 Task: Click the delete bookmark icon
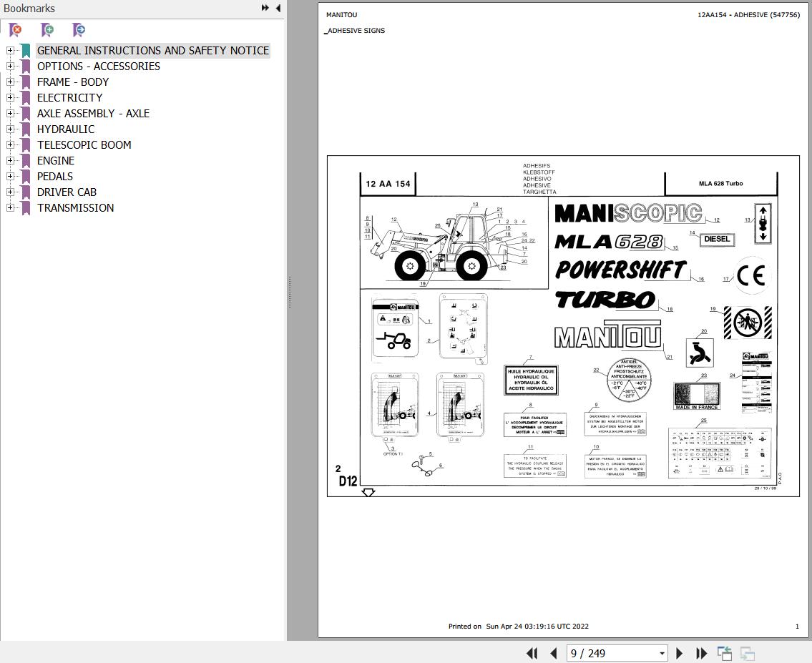(x=16, y=30)
